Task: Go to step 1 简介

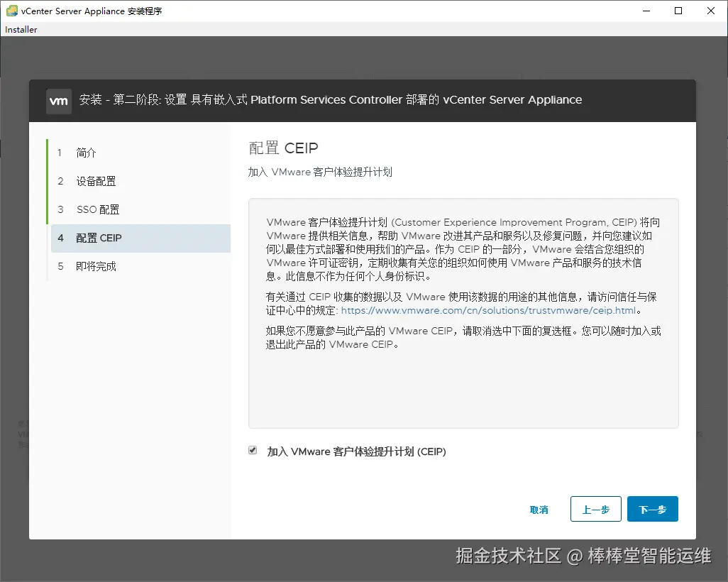Action: (86, 153)
